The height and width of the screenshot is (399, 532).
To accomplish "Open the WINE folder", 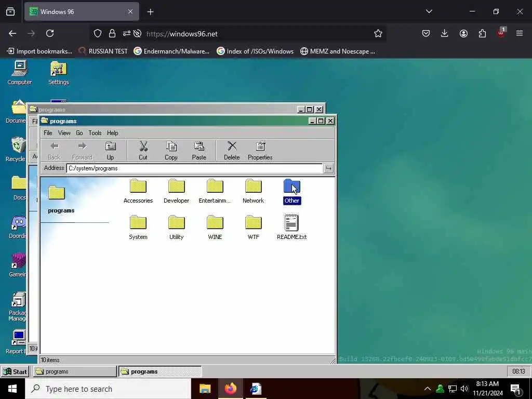I will coord(215,228).
